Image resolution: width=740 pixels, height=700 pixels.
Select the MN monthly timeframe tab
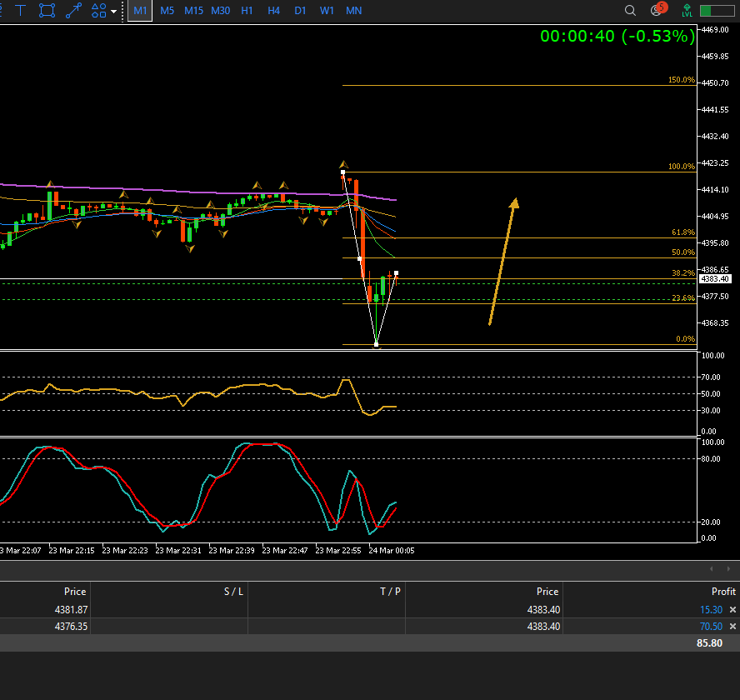353,11
